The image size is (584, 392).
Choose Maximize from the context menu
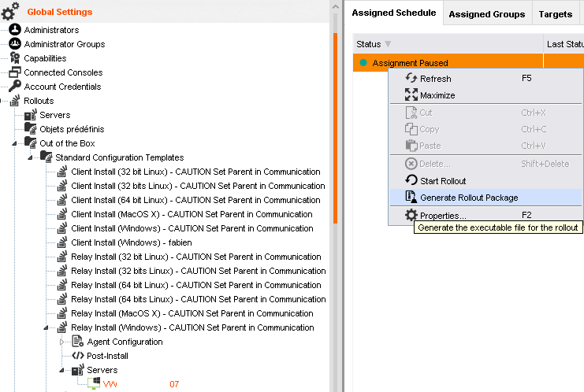coord(485,95)
